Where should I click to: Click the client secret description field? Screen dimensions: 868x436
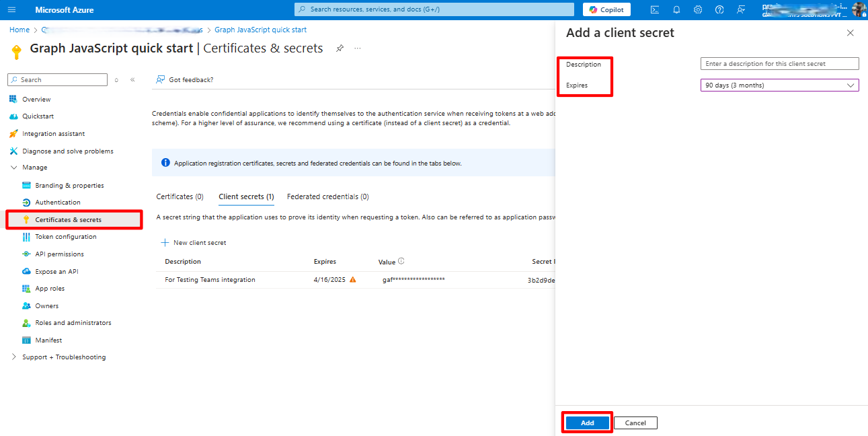click(x=779, y=63)
